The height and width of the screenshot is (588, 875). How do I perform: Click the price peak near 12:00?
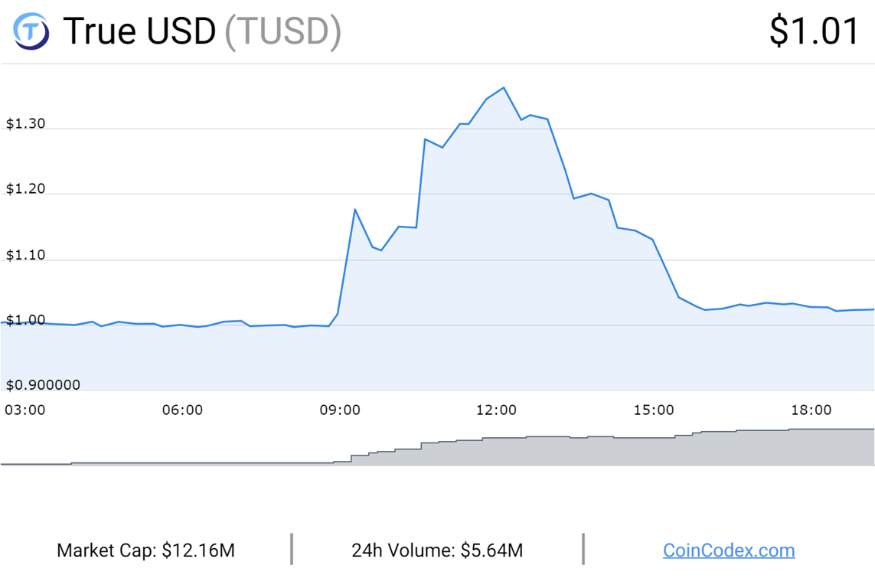[x=504, y=88]
